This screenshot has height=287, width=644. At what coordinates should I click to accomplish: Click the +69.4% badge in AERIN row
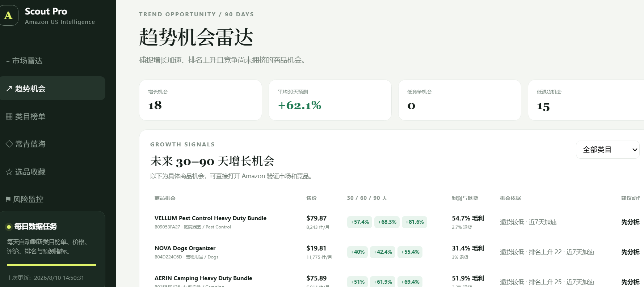pos(410,282)
